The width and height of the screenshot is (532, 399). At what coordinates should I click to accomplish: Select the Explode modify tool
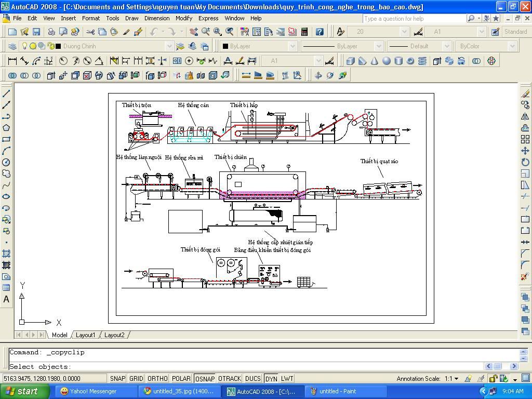(525, 277)
